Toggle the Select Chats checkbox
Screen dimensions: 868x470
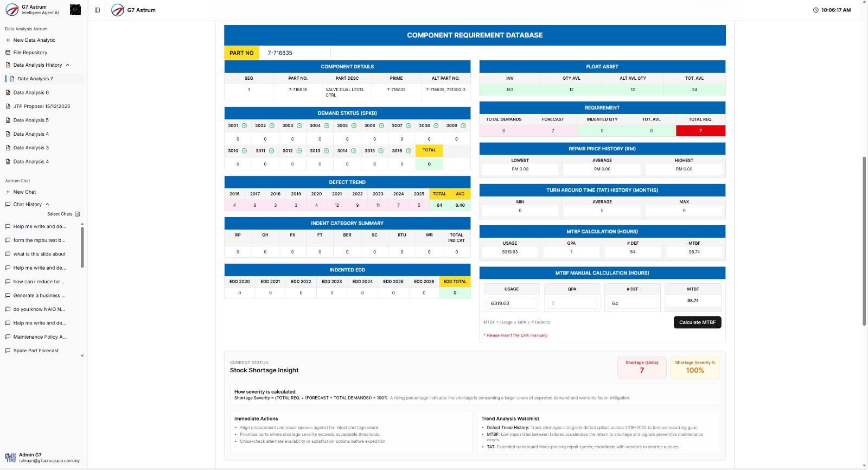[x=77, y=214]
